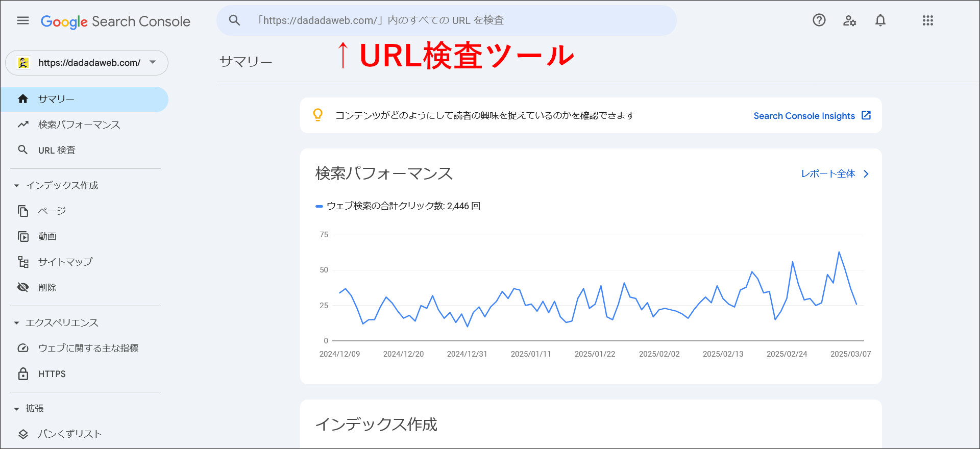Screen dimensions: 980x449
Task: Open the Google apps grid
Action: pyautogui.click(x=928, y=20)
